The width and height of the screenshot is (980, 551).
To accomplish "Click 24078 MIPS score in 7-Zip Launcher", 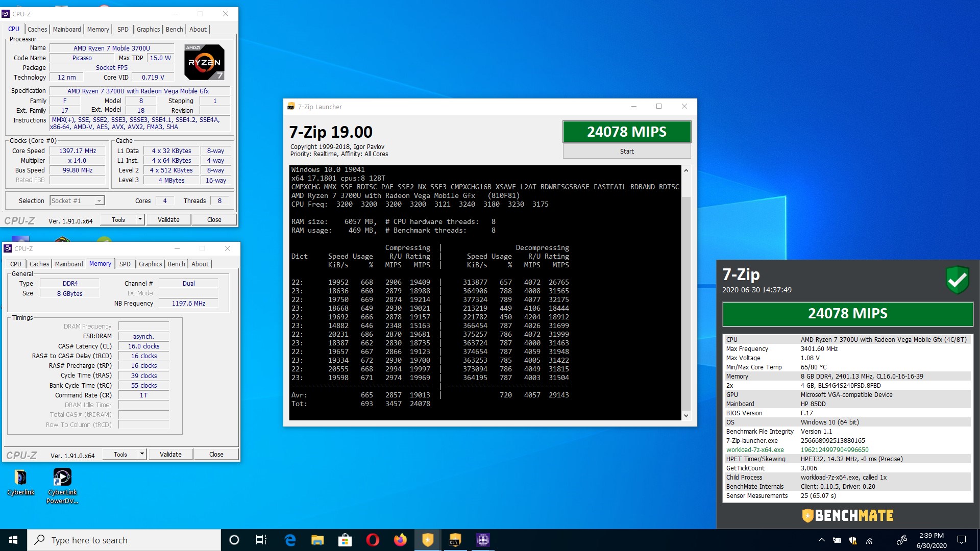I will (627, 132).
